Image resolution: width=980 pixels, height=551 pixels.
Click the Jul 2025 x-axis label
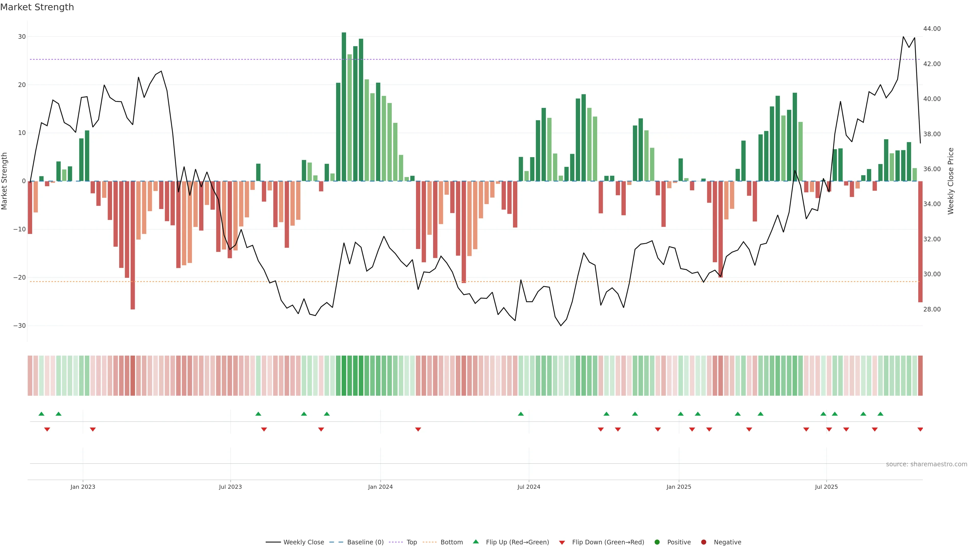(826, 487)
